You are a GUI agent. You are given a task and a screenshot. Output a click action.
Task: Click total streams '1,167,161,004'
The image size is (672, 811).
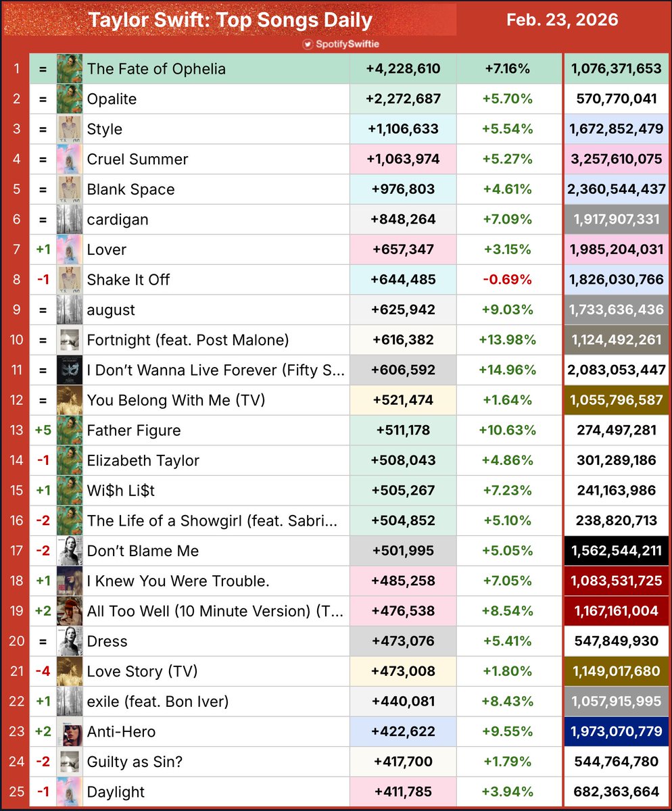pyautogui.click(x=617, y=611)
